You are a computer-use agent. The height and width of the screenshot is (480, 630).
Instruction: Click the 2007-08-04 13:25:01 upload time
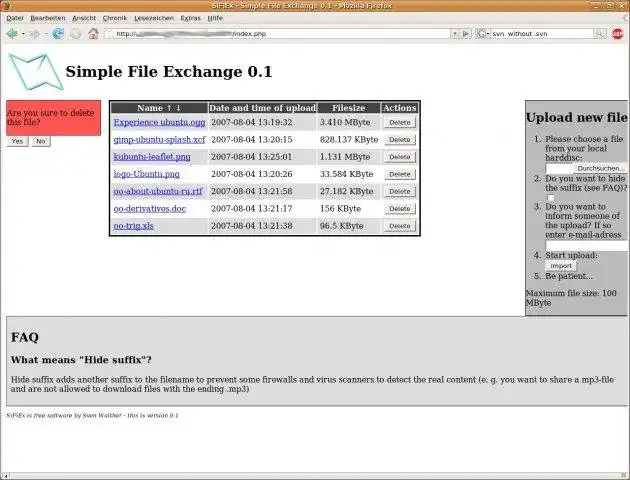(x=252, y=157)
